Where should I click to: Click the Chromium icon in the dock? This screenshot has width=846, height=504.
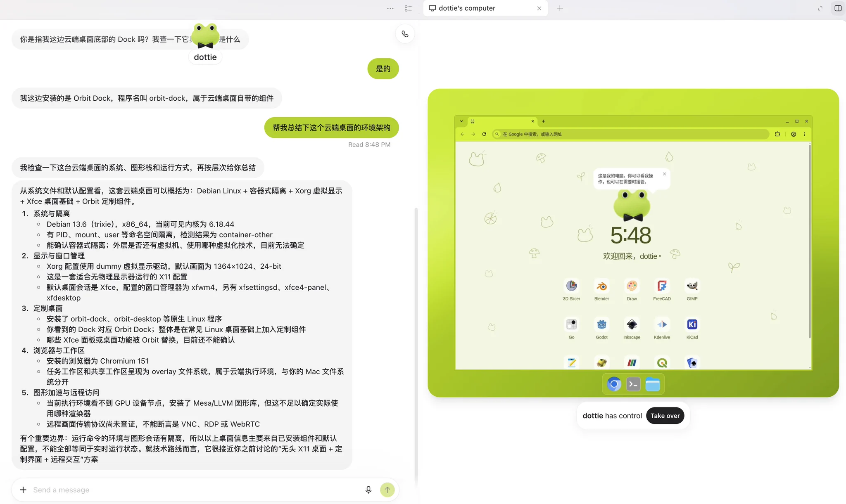(614, 384)
